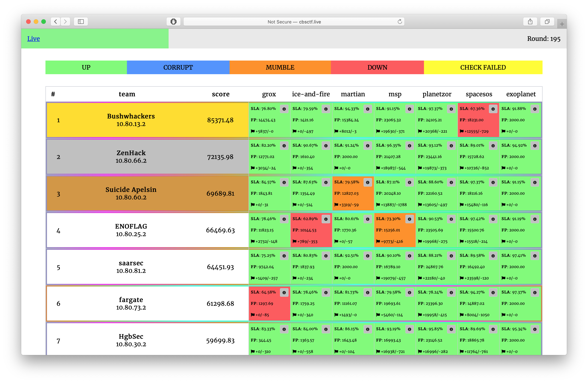The width and height of the screenshot is (588, 383).
Task: Open info icon on Bushwhackers grox cell
Action: pos(284,109)
